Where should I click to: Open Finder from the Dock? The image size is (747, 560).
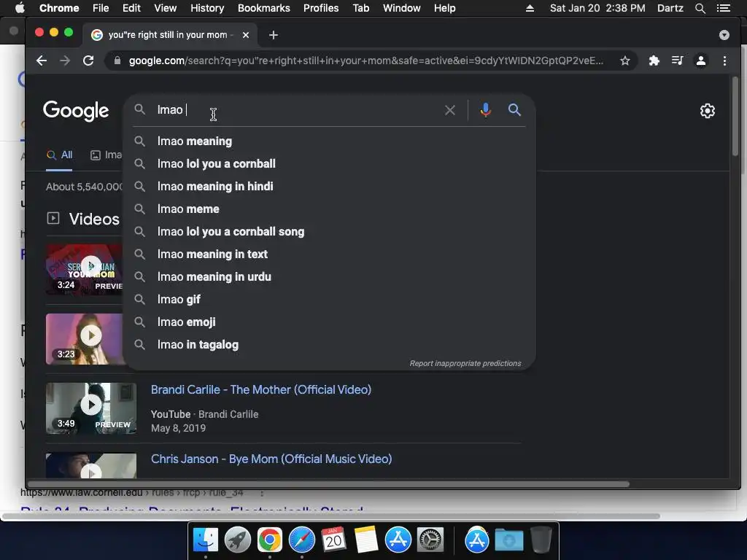pos(205,540)
